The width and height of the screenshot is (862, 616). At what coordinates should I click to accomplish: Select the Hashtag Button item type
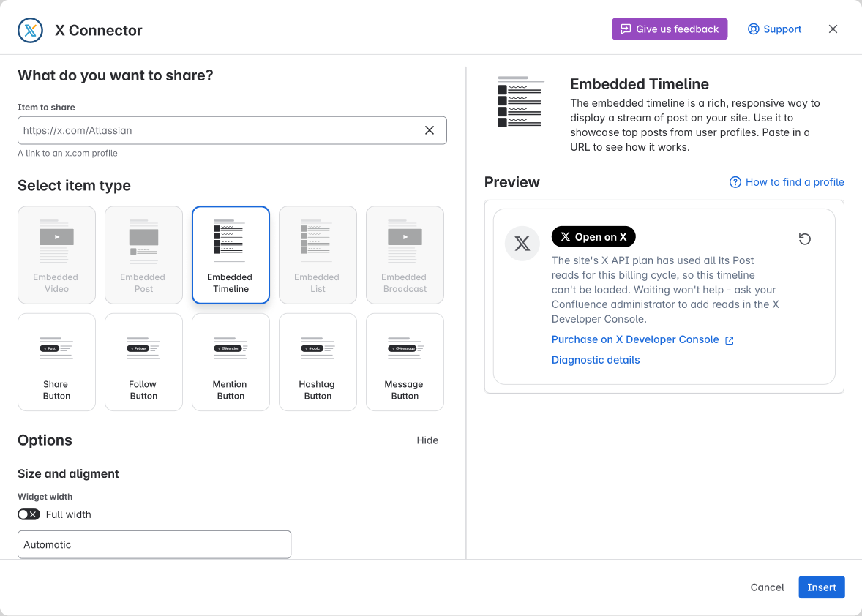click(x=318, y=362)
